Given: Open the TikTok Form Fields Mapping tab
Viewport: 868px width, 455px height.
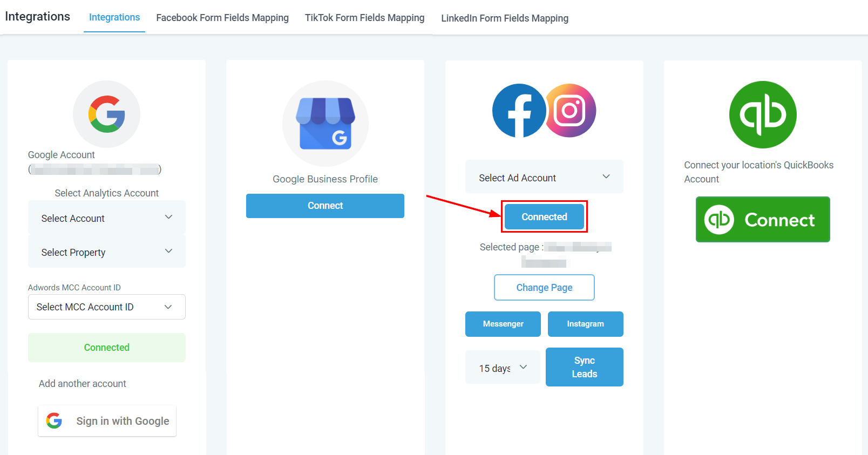Looking at the screenshot, I should click(364, 18).
